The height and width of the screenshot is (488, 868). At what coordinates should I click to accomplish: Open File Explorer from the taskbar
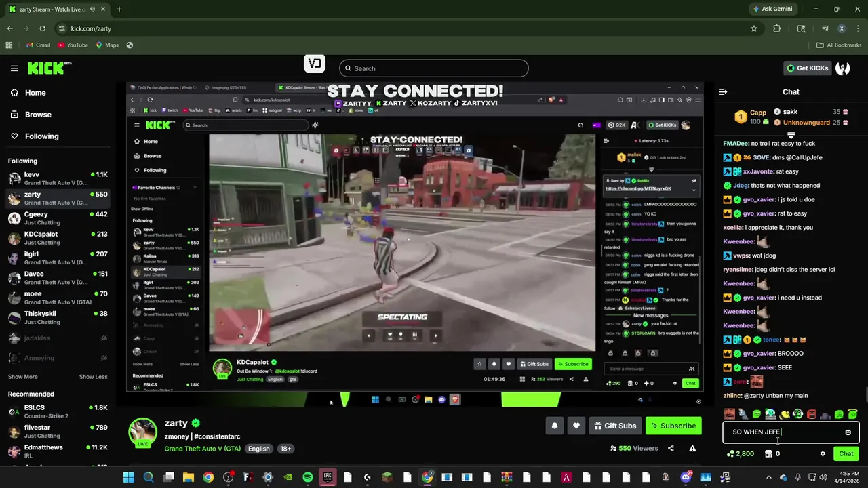pos(189,477)
